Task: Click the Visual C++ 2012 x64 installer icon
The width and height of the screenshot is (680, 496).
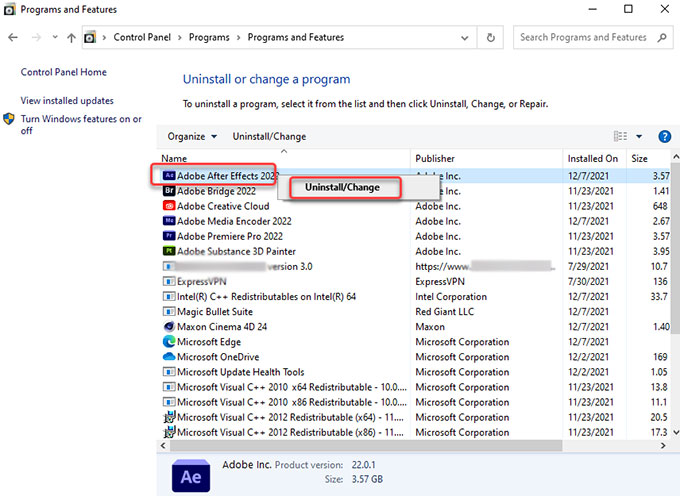Action: (169, 417)
